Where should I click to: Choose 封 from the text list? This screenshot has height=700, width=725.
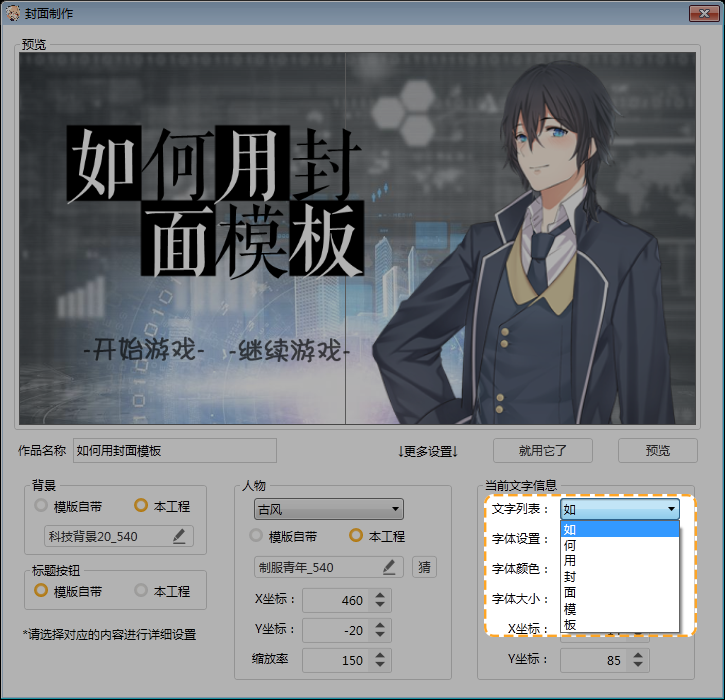click(x=570, y=576)
